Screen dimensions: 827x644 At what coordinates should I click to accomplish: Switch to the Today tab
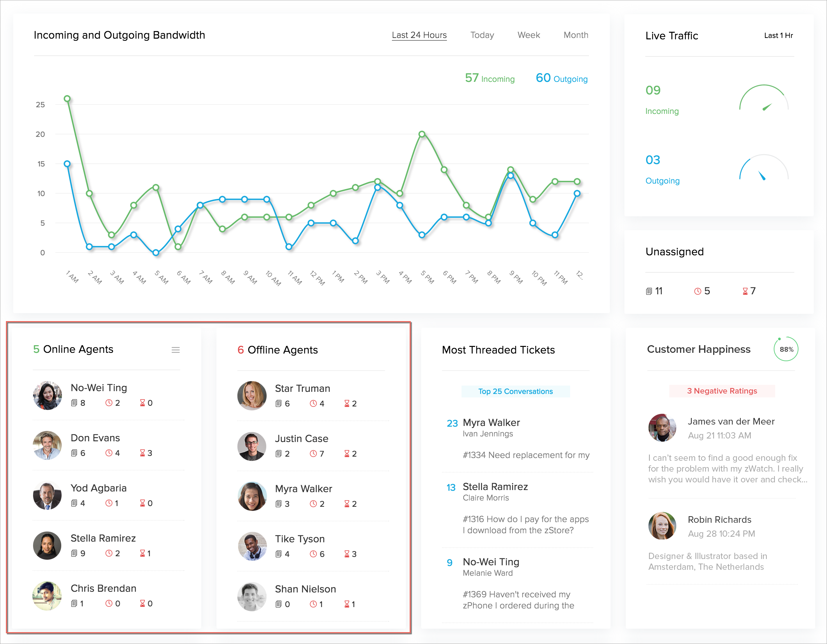[482, 35]
